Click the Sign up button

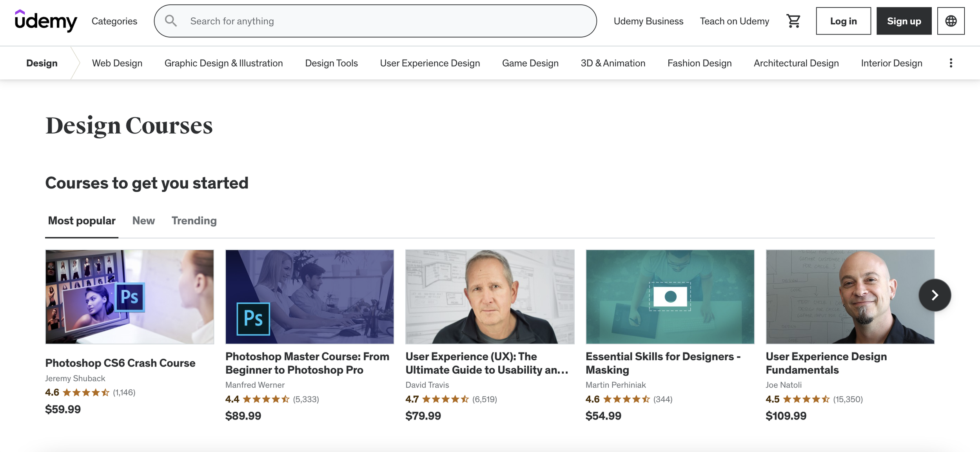click(x=904, y=21)
